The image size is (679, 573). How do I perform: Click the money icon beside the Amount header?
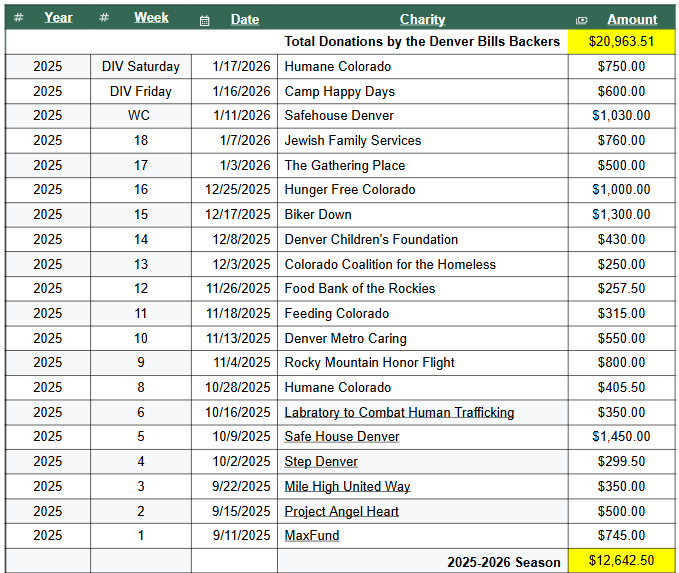click(581, 20)
